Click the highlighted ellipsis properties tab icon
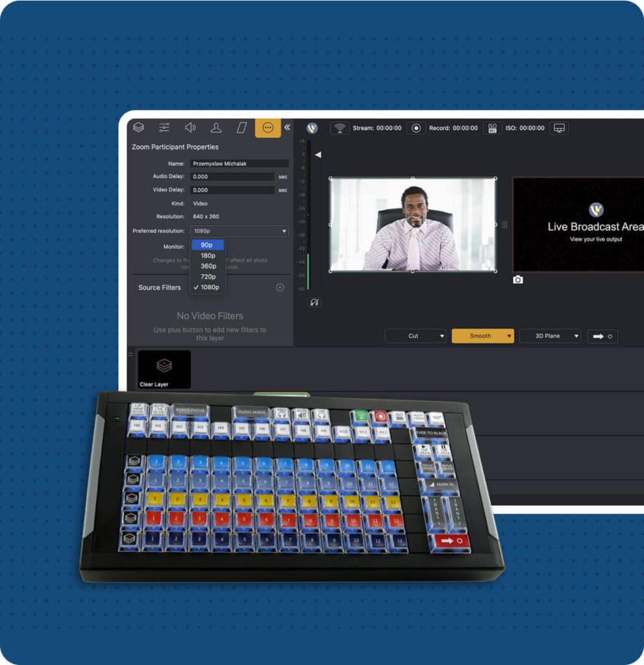Image resolution: width=644 pixels, height=665 pixels. (267, 127)
